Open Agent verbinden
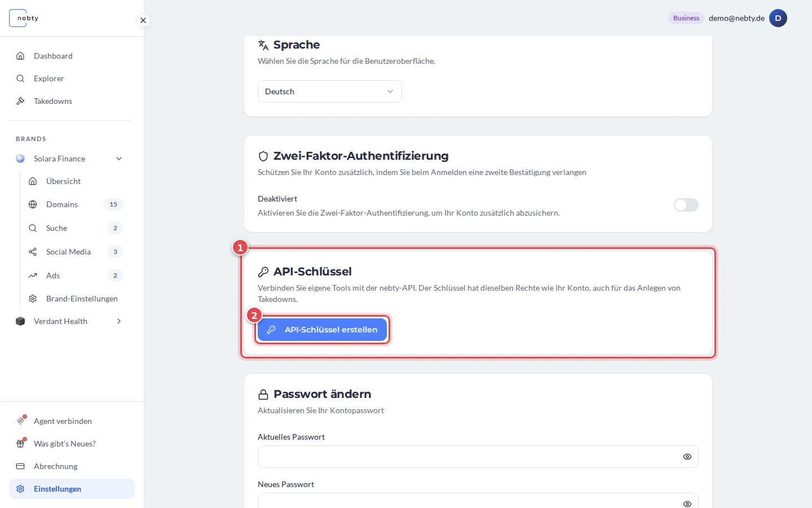This screenshot has height=508, width=812. 63,421
